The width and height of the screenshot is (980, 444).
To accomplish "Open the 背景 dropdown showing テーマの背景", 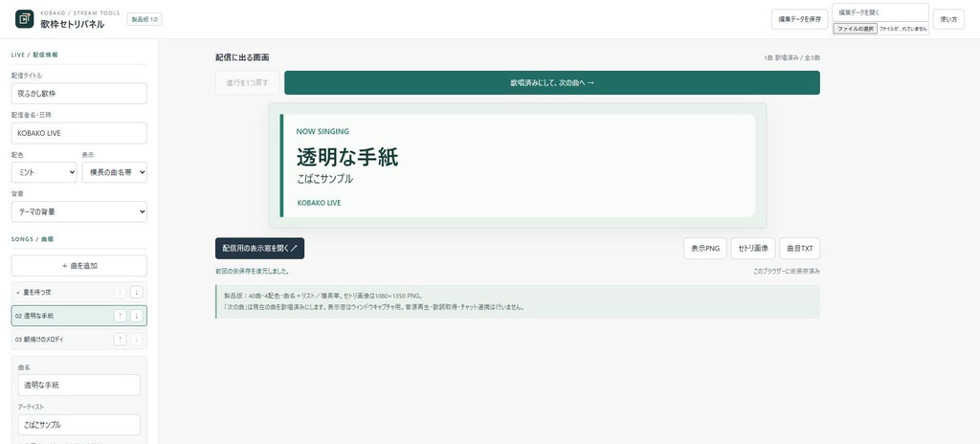I will pos(79,211).
